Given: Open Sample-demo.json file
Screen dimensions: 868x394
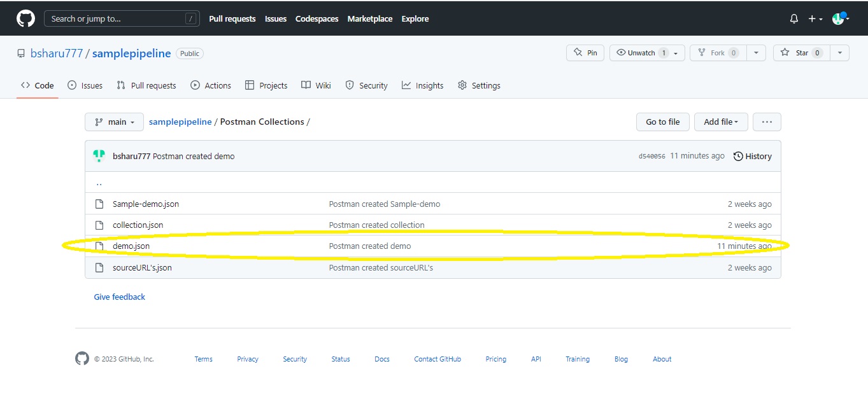Looking at the screenshot, I should pyautogui.click(x=146, y=204).
